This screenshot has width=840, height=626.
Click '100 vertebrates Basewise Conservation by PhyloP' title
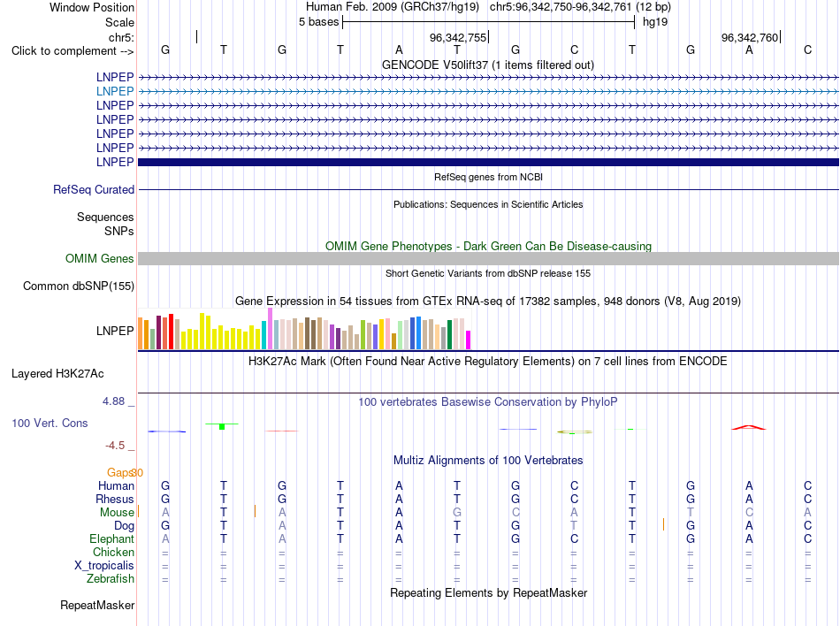click(x=488, y=401)
